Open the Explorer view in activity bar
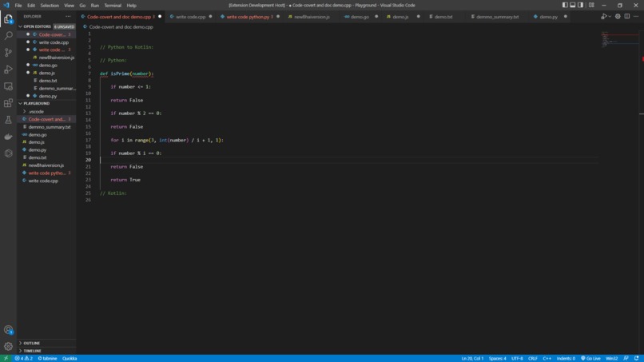 tap(8, 19)
